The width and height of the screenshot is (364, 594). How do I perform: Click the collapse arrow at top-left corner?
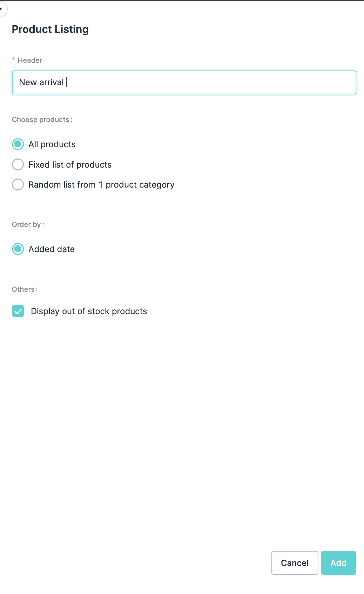2,8
